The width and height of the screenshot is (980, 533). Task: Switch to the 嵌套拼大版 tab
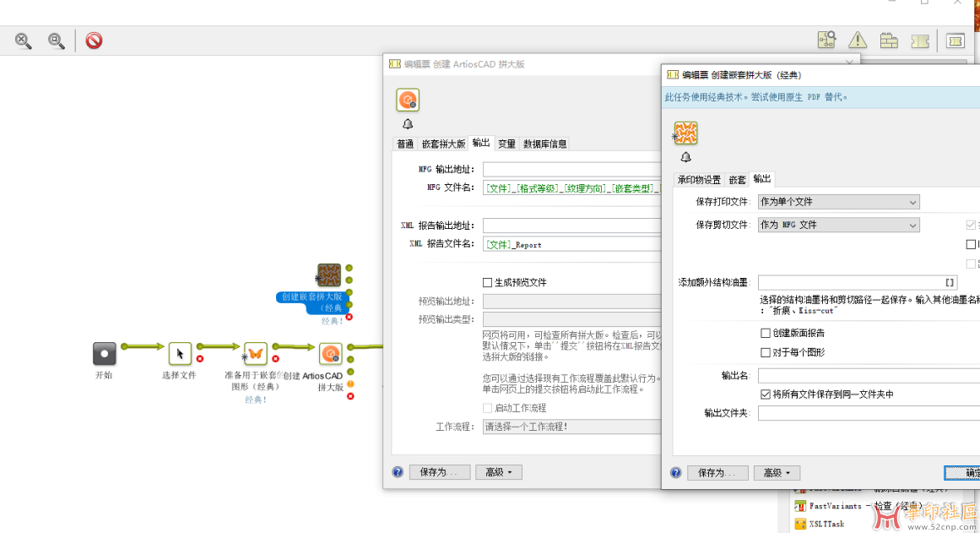[443, 144]
